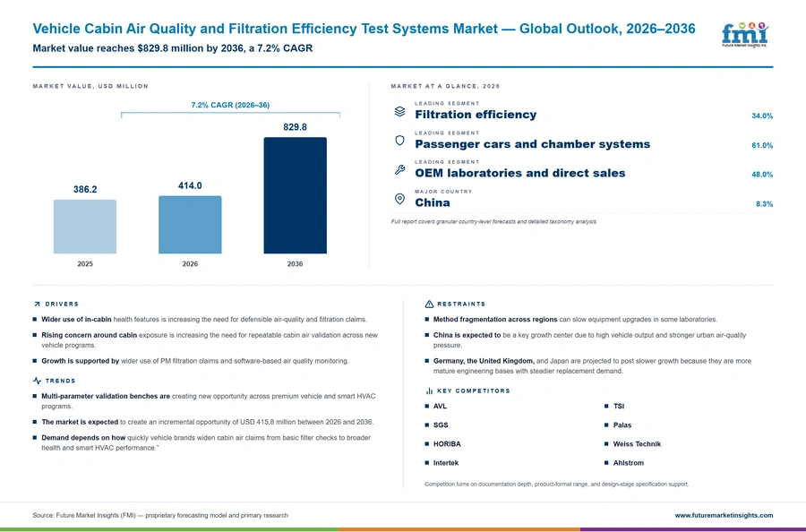The image size is (806, 532).
Task: Click the 7.2% CAGR (2026–36) label
Action: (230, 105)
